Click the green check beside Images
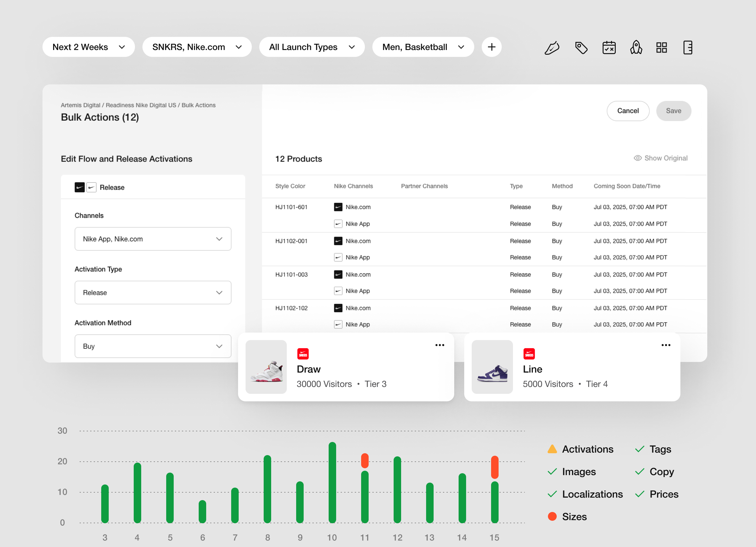Viewport: 756px width, 547px height. (552, 472)
